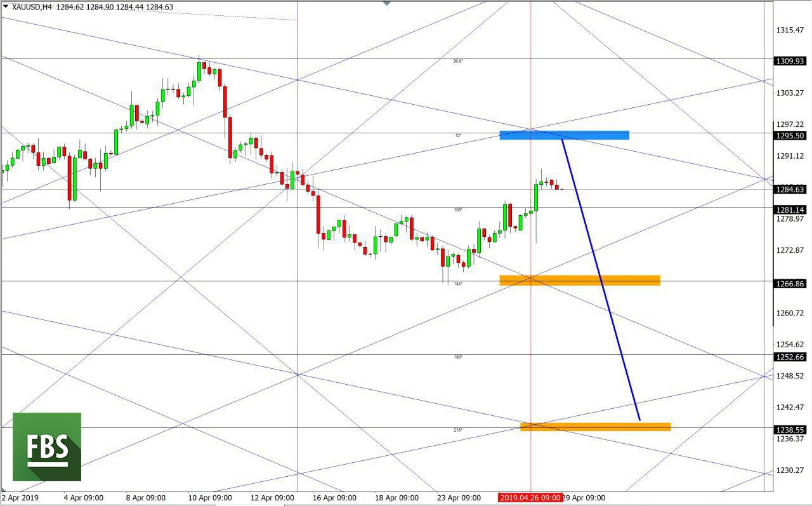Click the 72° Gann angle label

[x=458, y=135]
